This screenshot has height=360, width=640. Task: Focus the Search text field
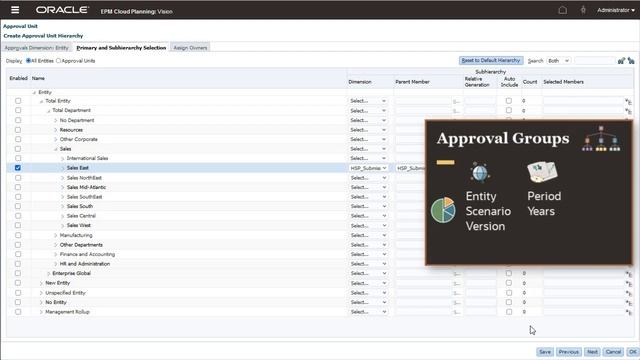coord(594,61)
